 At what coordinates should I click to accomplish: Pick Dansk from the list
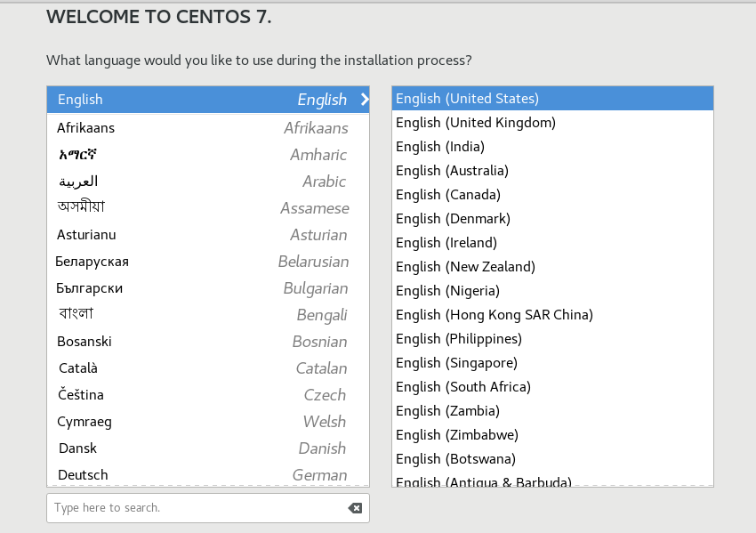207,448
